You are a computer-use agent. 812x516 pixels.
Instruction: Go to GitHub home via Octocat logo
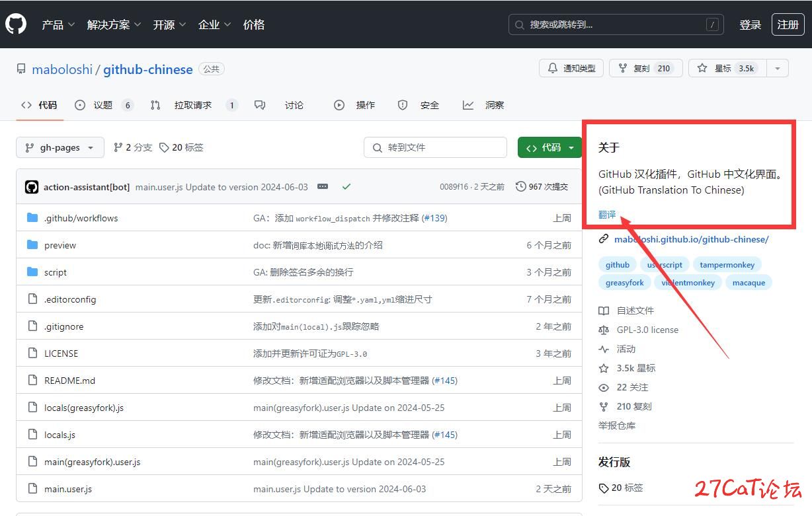[16, 24]
